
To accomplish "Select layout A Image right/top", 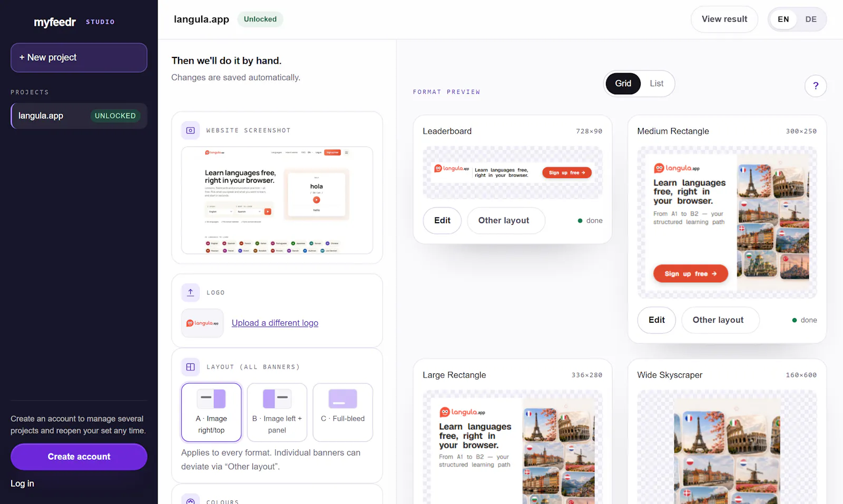I will pyautogui.click(x=211, y=412).
